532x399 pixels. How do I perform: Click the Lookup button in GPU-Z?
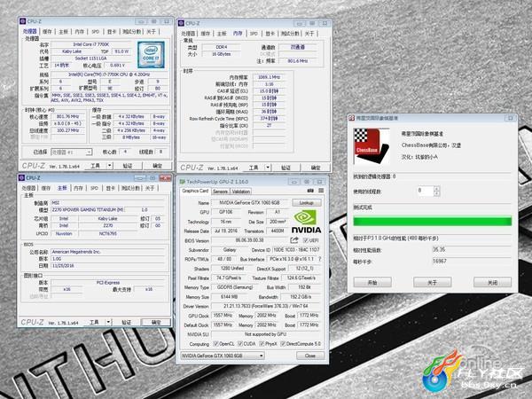307,202
